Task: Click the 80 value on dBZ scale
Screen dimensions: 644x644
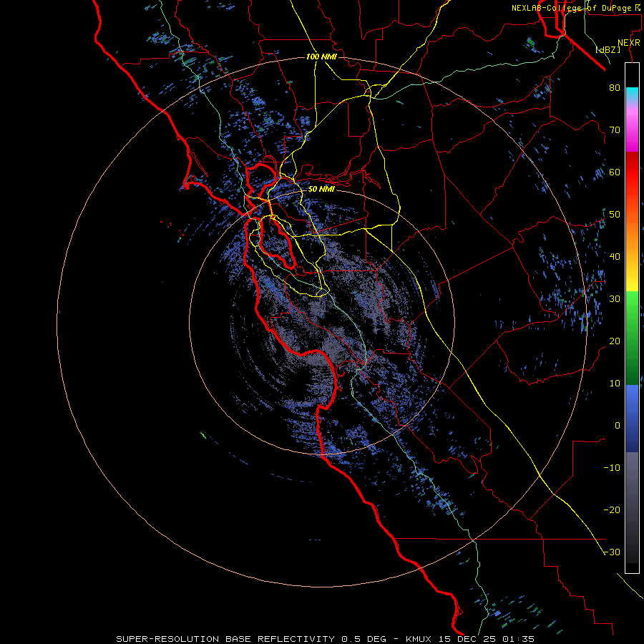Action: pos(615,88)
